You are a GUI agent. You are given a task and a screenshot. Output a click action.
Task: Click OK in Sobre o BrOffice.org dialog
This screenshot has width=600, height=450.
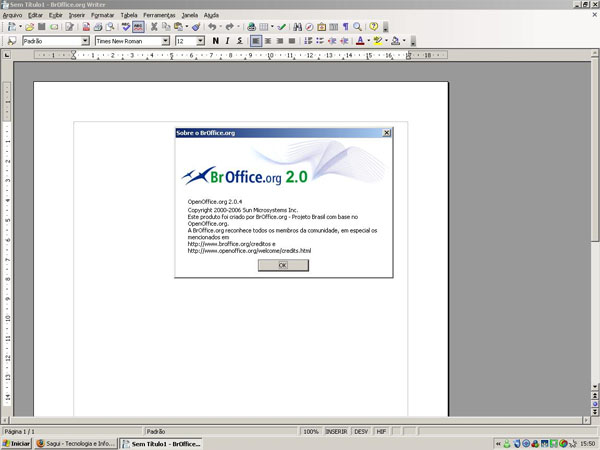coord(283,265)
